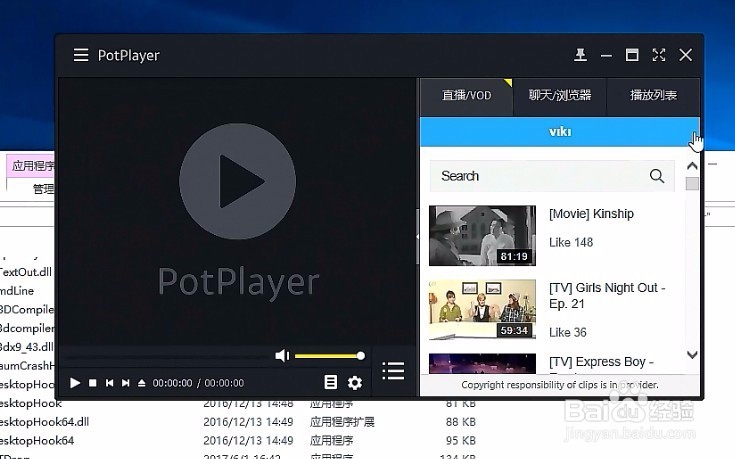
Task: Select the [Movie] Kinship title
Action: click(x=592, y=214)
